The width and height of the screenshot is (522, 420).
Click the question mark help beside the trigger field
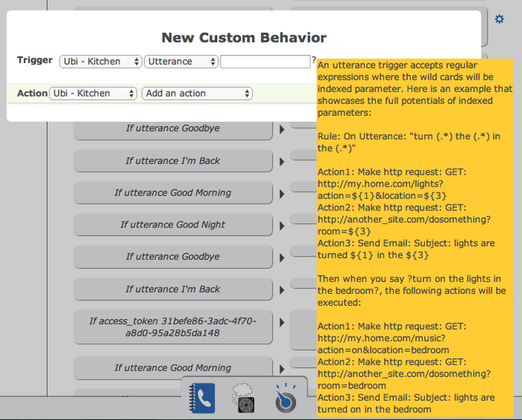click(314, 60)
